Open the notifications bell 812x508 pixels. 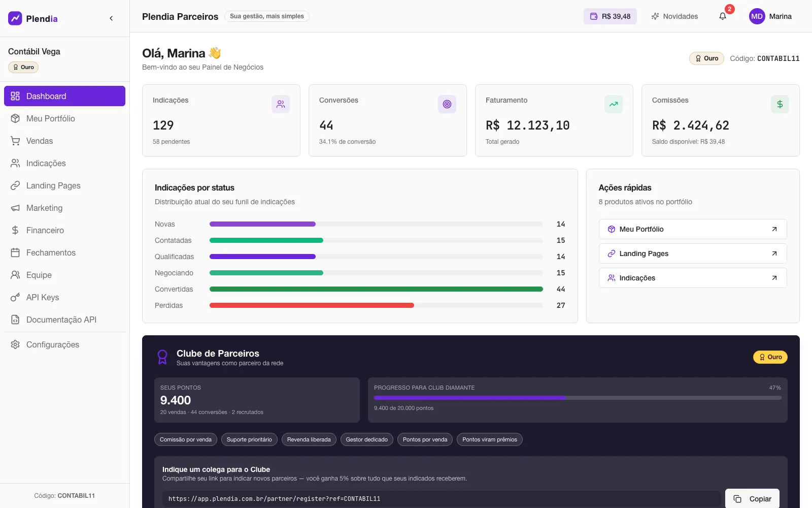(x=723, y=16)
